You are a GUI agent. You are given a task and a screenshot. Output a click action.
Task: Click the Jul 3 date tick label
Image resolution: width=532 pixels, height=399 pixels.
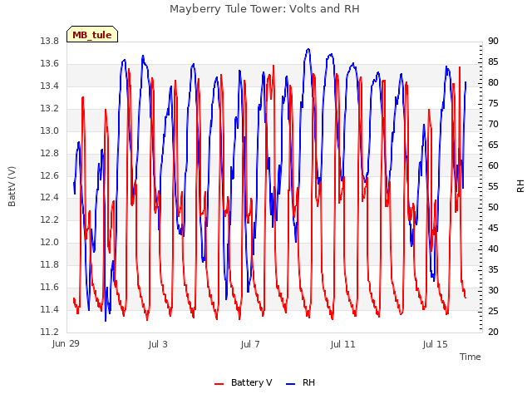pos(158,344)
